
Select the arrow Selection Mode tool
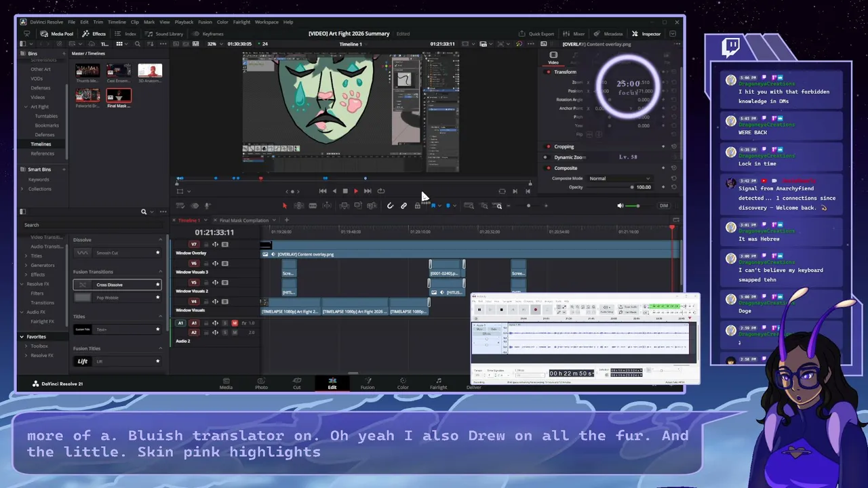pyautogui.click(x=285, y=205)
